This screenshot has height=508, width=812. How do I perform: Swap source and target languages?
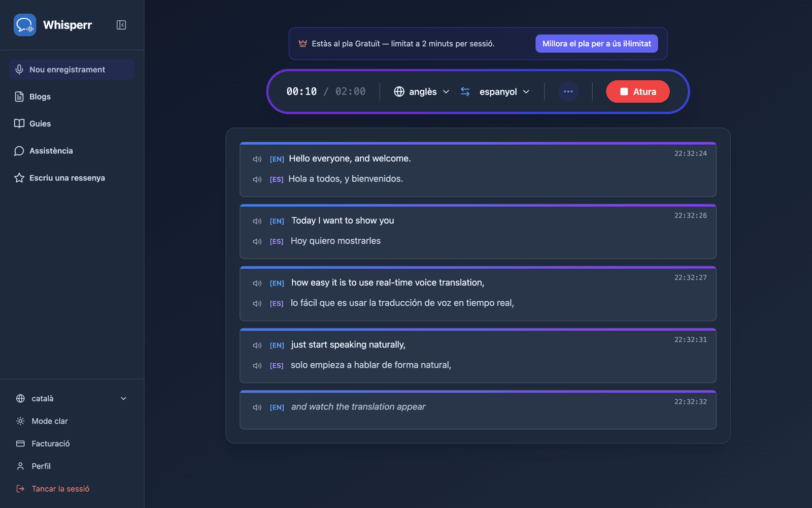(465, 91)
